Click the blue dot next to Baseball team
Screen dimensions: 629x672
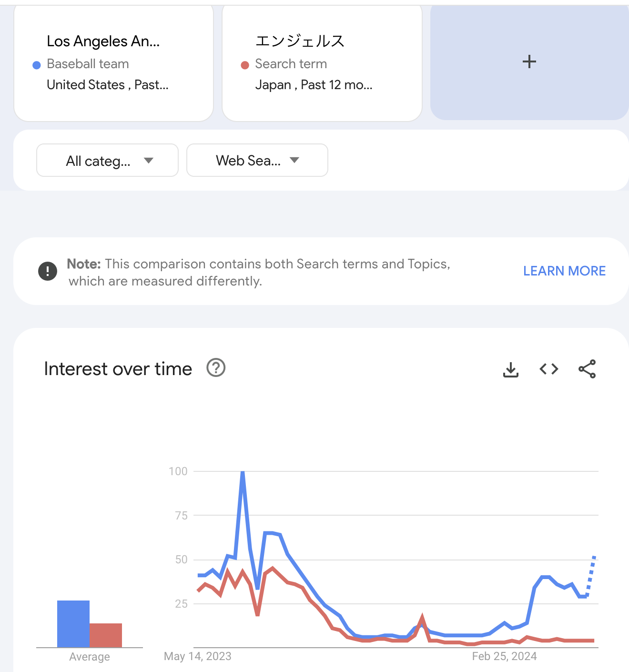[37, 65]
